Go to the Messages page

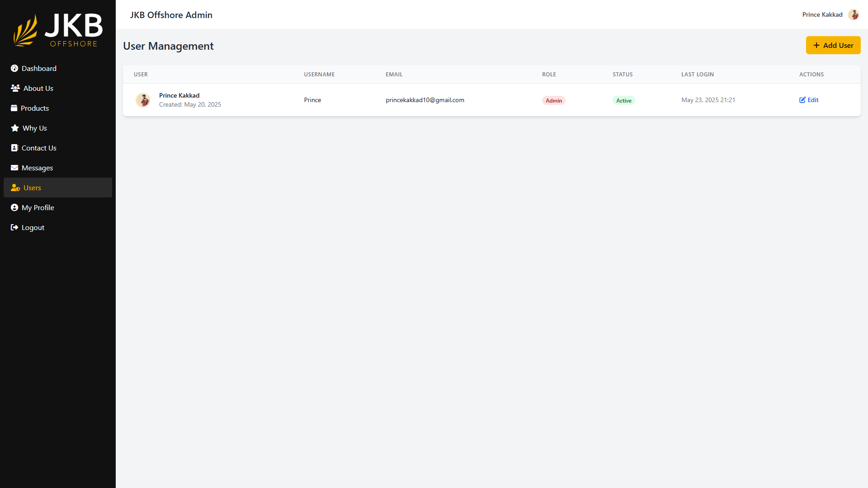point(37,168)
